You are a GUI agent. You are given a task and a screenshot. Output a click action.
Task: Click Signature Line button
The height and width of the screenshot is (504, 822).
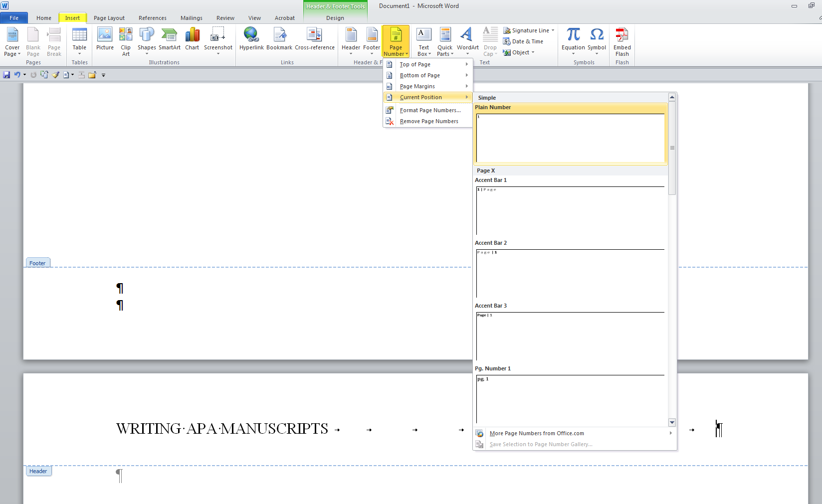point(526,30)
